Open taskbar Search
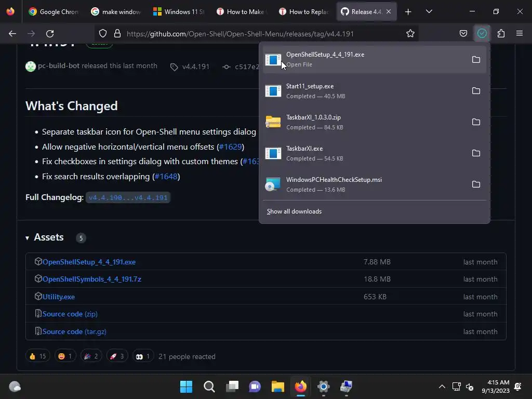532x399 pixels. [x=209, y=387]
